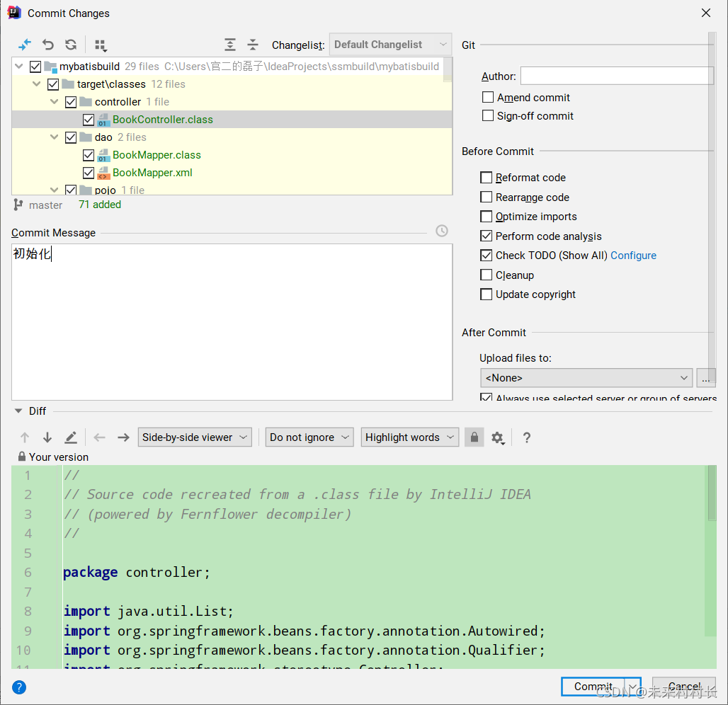Open the Group By options icon
Viewport: 728px width, 705px height.
(x=101, y=45)
